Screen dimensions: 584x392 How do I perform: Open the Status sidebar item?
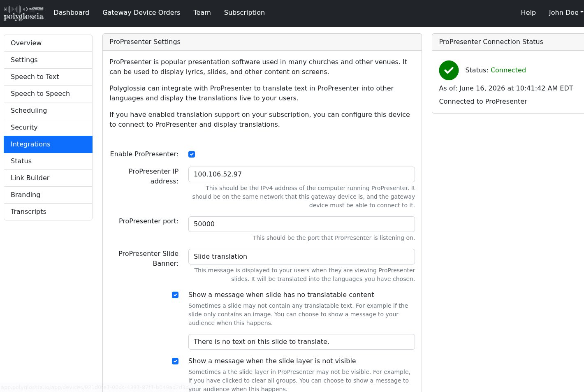(x=48, y=161)
